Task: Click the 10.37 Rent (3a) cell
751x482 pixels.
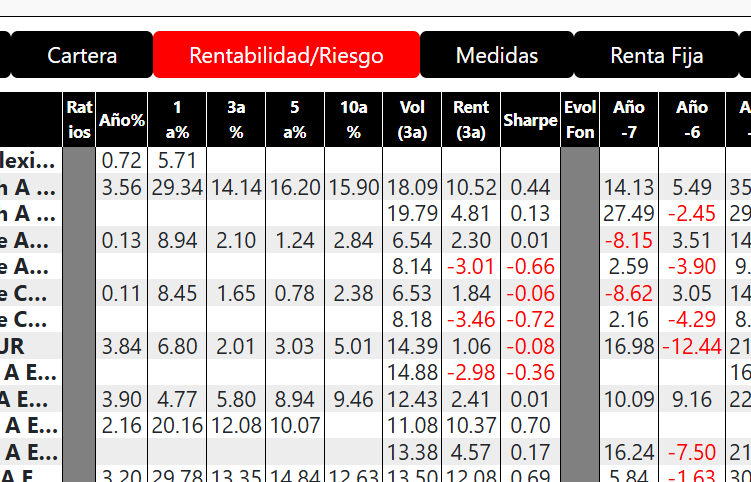Action: [x=471, y=425]
